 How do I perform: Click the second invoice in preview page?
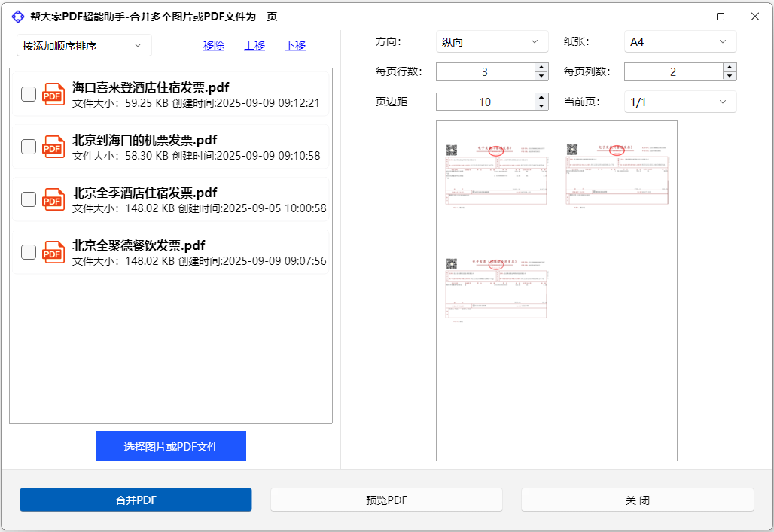click(617, 174)
